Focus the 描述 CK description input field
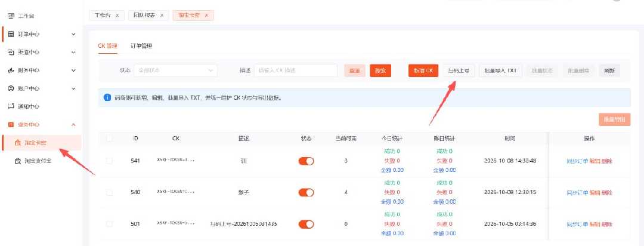This screenshot has height=246, width=644. (296, 70)
